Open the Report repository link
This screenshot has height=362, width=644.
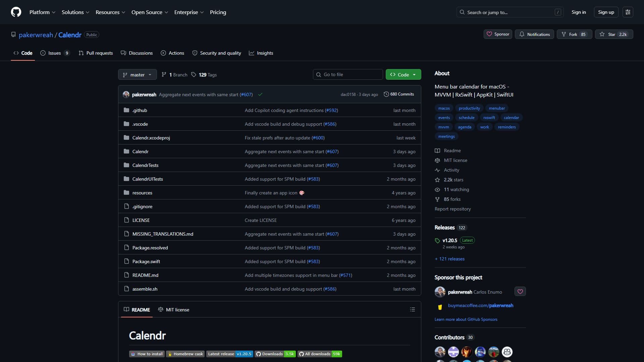pos(452,209)
